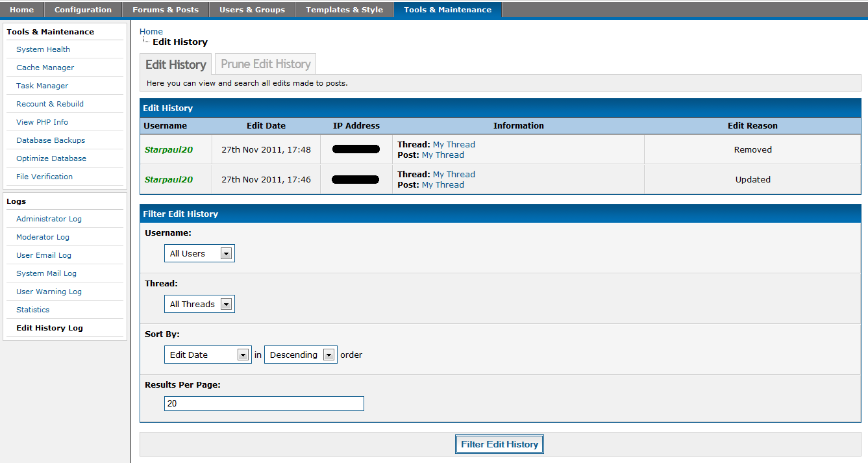
Task: Open Users & Groups menu
Action: [252, 10]
